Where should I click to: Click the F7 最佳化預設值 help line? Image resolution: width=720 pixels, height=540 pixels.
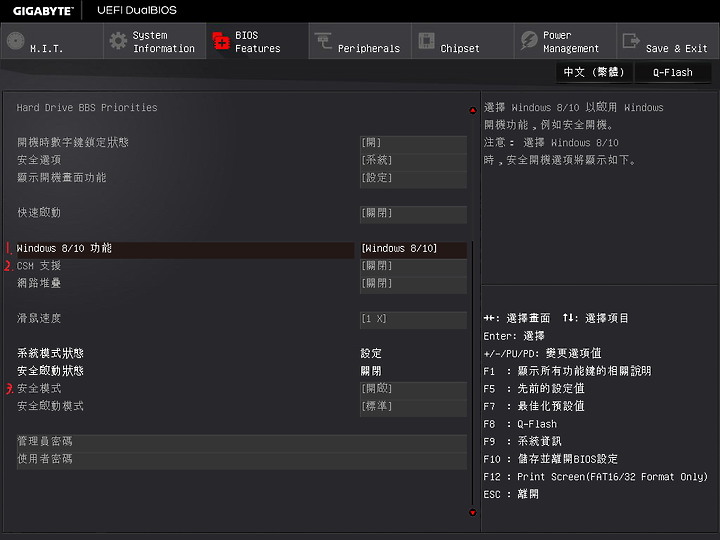534,406
